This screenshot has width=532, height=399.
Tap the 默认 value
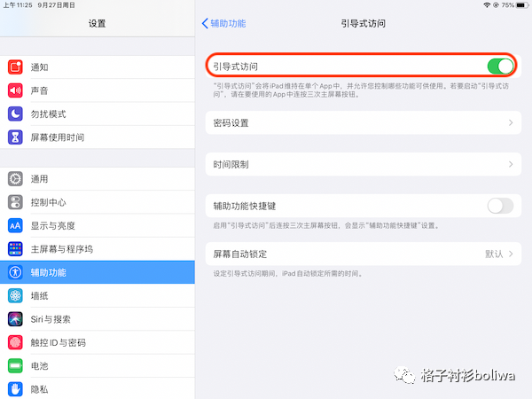coord(494,254)
